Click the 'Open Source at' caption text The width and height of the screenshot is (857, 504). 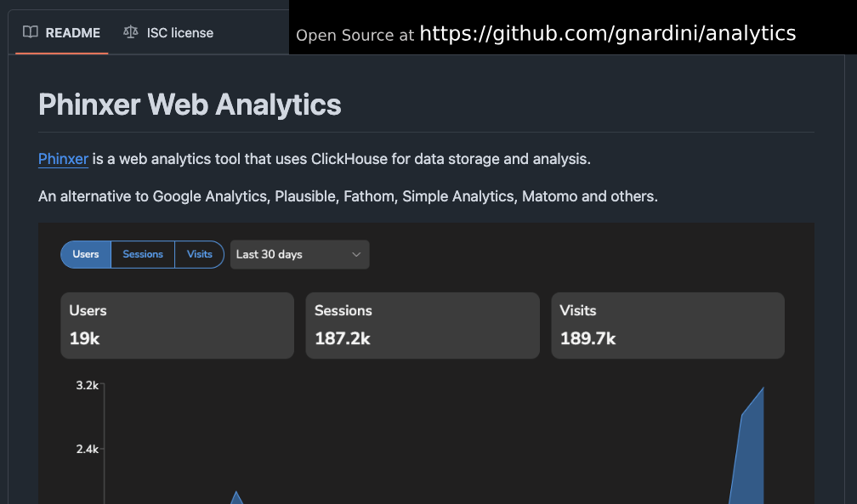click(x=355, y=36)
